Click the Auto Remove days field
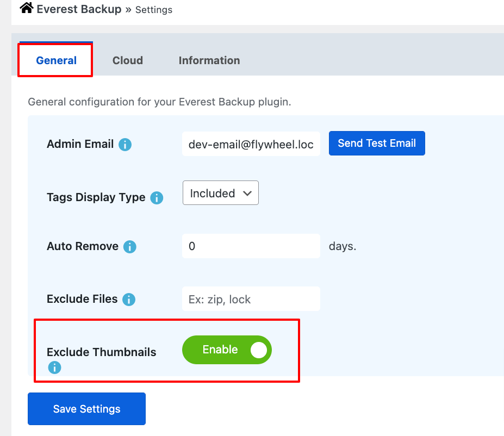 251,246
